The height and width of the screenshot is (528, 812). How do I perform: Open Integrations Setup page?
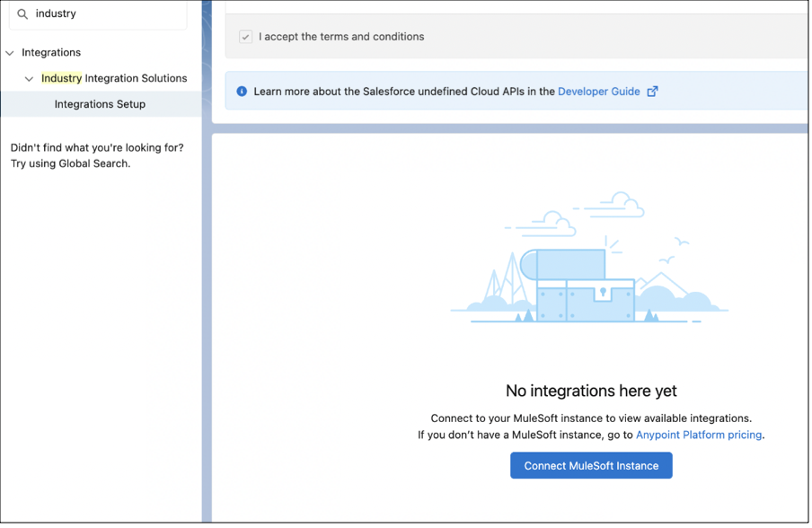point(100,104)
